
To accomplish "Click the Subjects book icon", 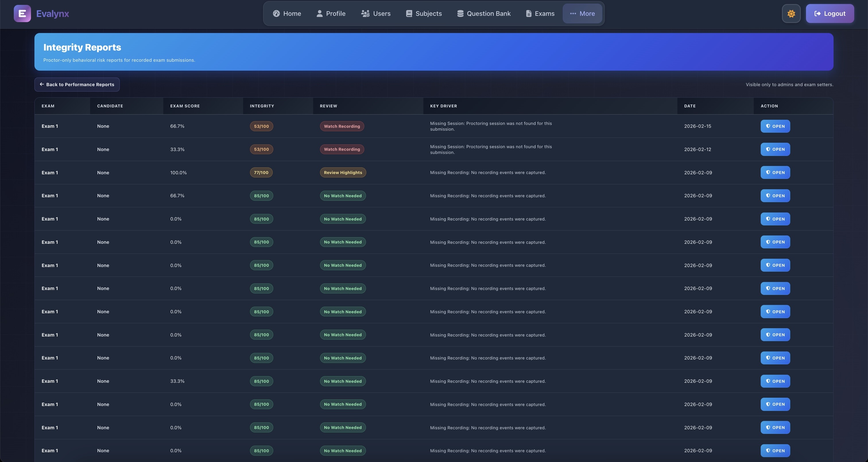I will 409,13.
